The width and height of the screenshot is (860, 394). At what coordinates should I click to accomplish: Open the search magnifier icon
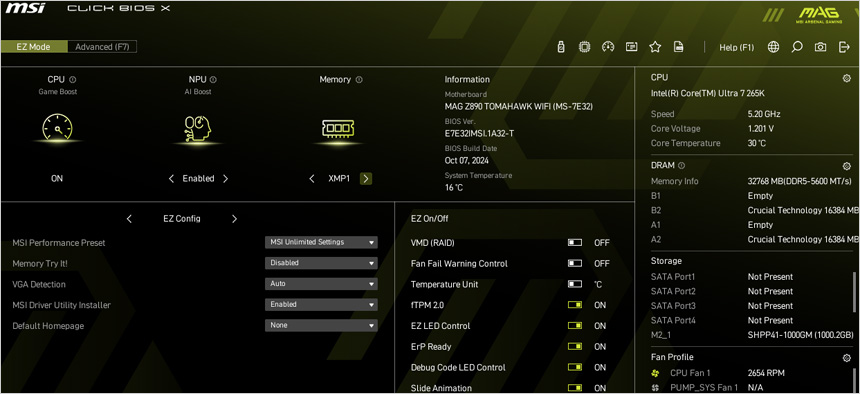point(797,47)
